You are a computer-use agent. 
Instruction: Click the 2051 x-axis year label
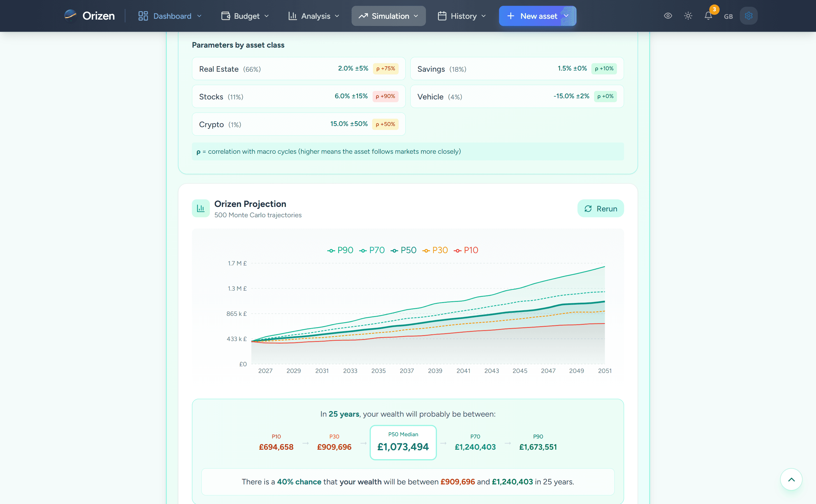coord(605,371)
